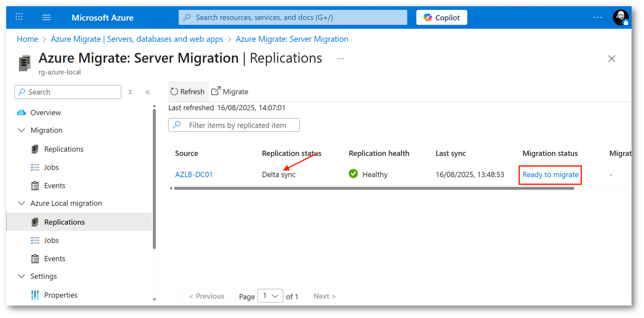644x318 pixels.
Task: Click the sidebar scroll down arrow
Action: (154, 299)
